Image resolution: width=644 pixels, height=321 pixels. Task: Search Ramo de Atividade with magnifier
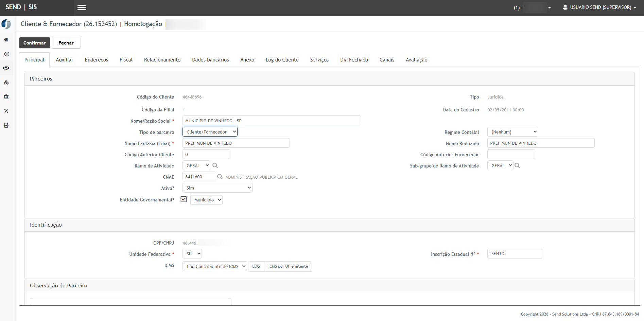click(x=215, y=165)
